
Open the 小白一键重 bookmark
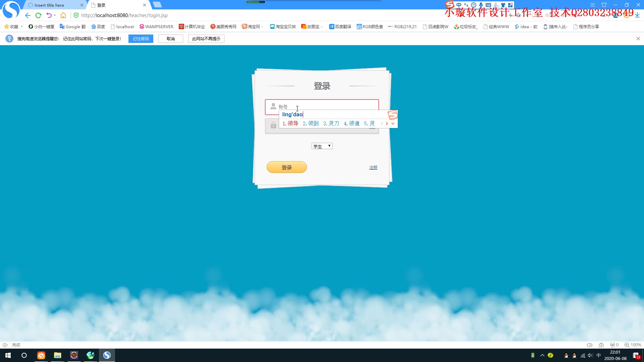(41, 26)
